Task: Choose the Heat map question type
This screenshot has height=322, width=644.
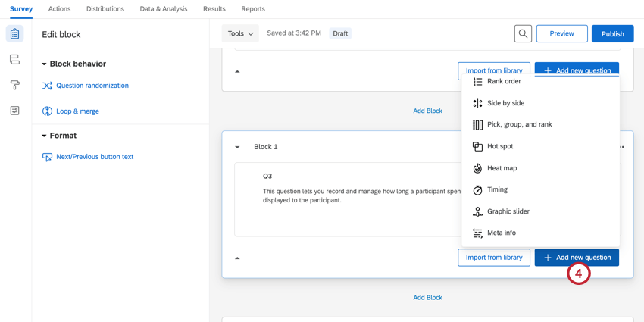Action: click(x=502, y=168)
